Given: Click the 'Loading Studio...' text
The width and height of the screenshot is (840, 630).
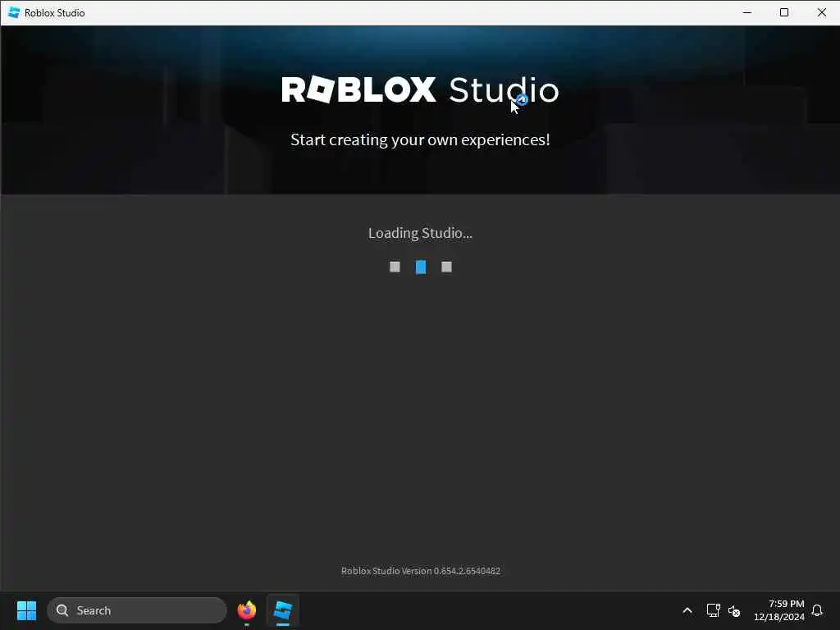Looking at the screenshot, I should click(x=421, y=233).
